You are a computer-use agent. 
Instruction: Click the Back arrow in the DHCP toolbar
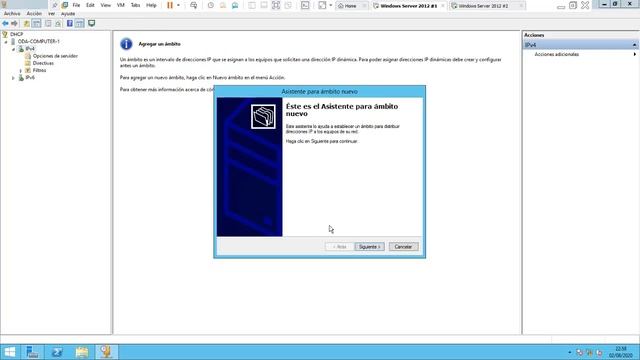pyautogui.click(x=5, y=24)
